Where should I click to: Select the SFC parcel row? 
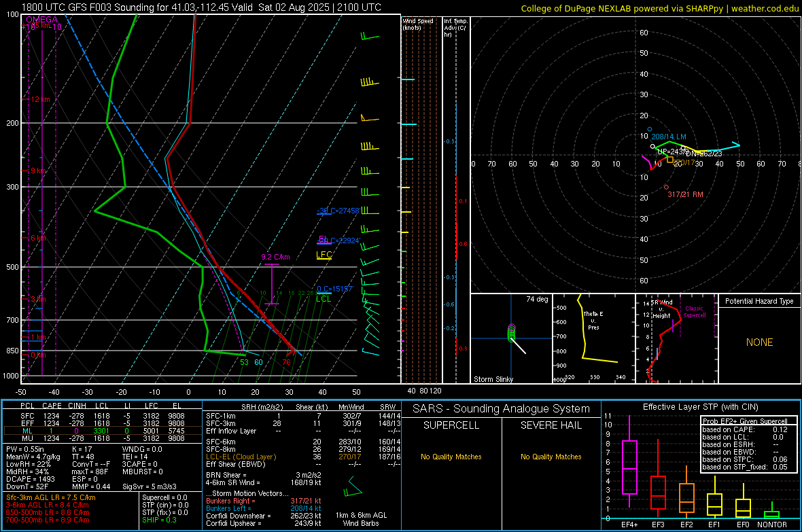click(x=103, y=416)
